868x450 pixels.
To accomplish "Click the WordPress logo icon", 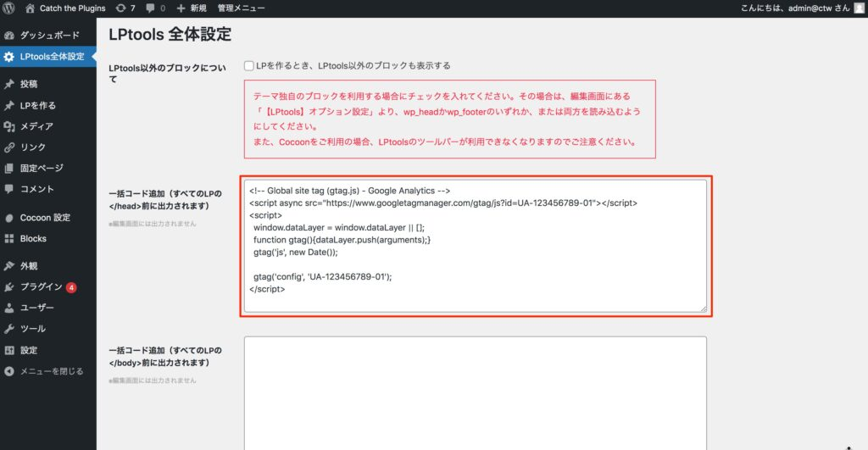I will [x=8, y=8].
